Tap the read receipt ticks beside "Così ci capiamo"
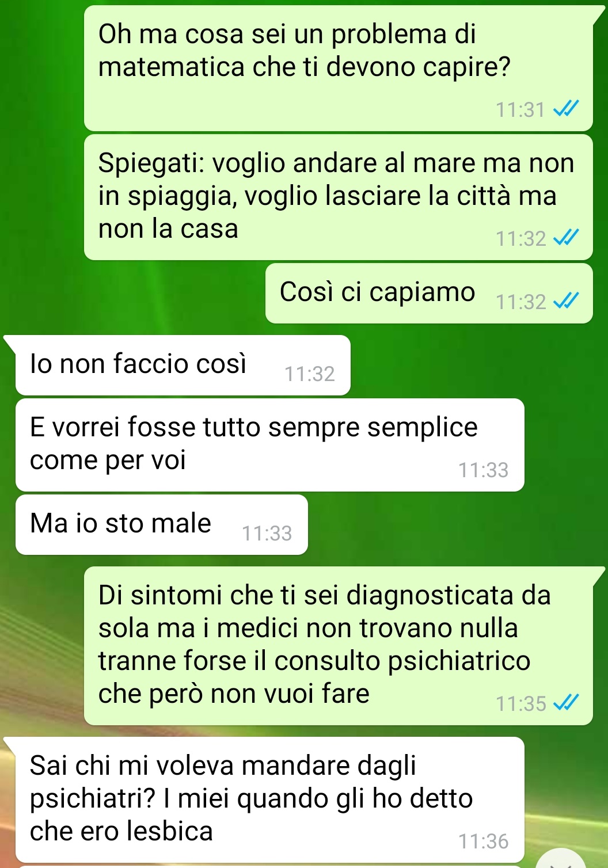This screenshot has width=608, height=868. click(x=565, y=301)
